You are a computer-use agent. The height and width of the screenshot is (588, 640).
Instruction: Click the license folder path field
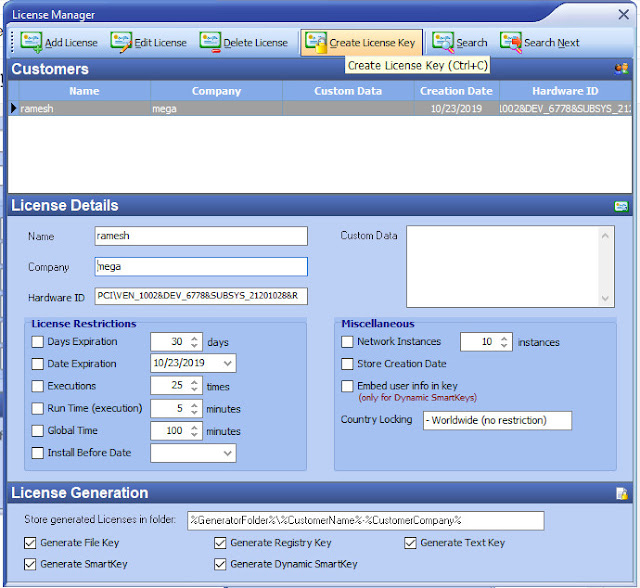coord(366,521)
